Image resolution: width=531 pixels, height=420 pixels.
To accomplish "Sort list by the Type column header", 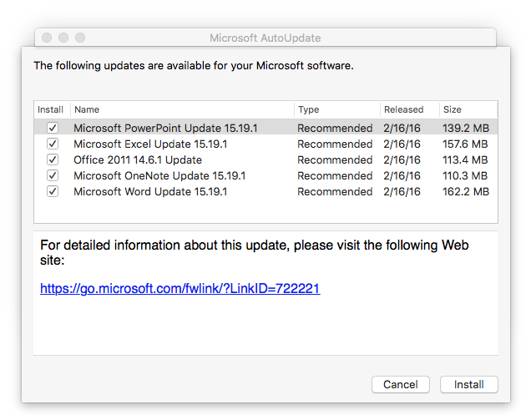I will [x=337, y=109].
